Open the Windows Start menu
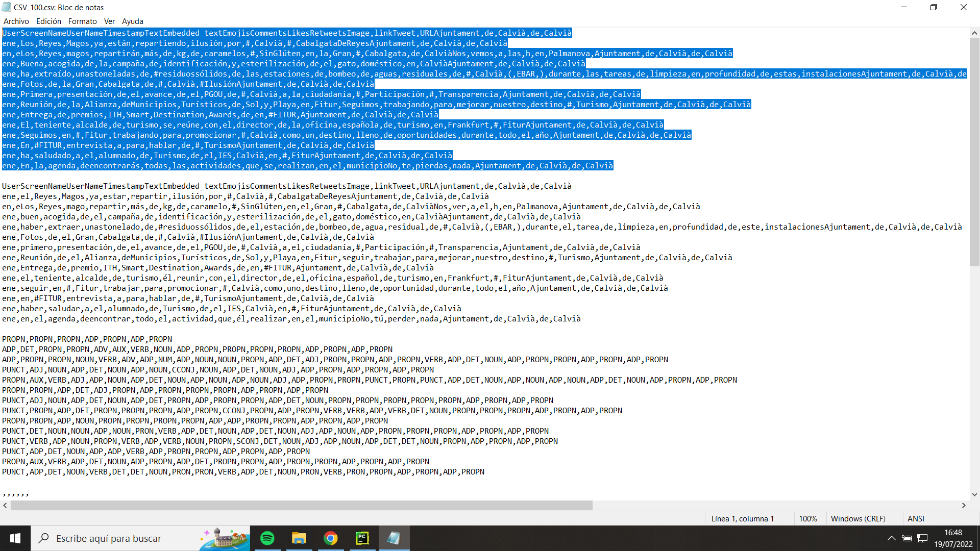Screen dimensions: 980x551 [x=15, y=538]
